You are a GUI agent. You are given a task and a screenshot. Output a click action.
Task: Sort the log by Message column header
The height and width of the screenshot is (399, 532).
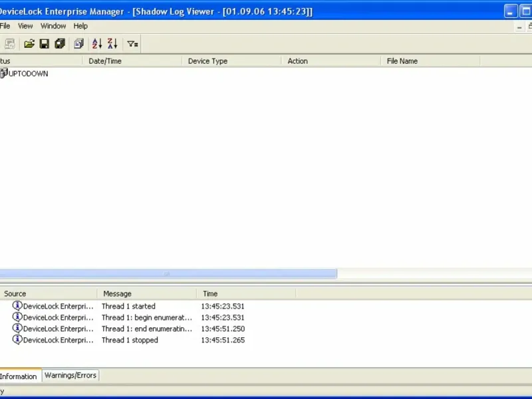pyautogui.click(x=147, y=293)
